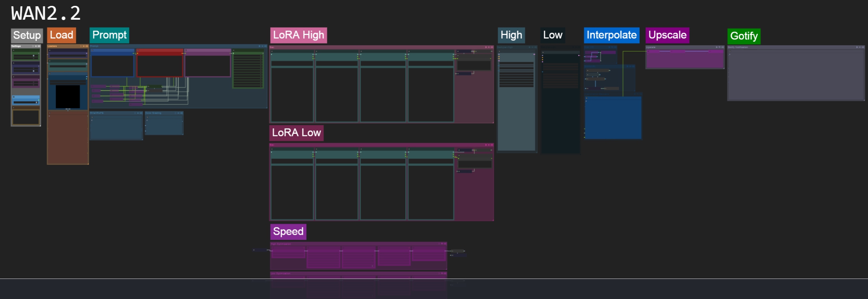
Task: Select the teal Prompt label note
Action: tap(109, 35)
